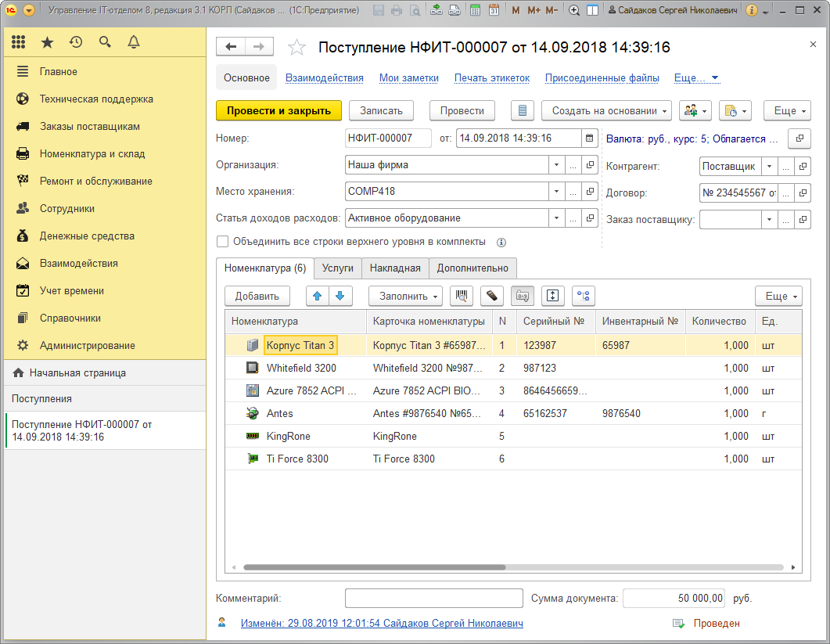Open document movements report icon
830x644 pixels.
522,110
